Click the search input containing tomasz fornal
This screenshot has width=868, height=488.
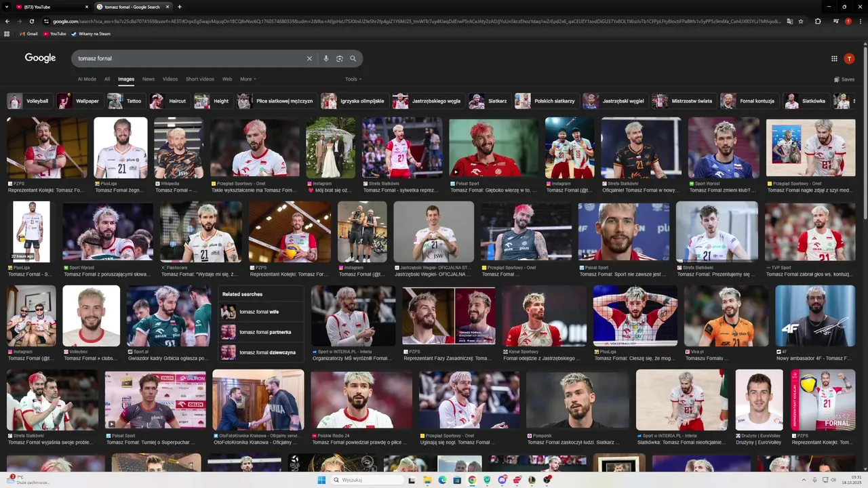[190, 58]
